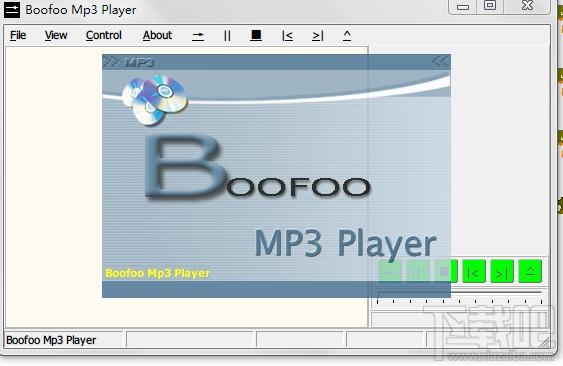Click the green next track button
Viewport: 563px width, 366px height.
[502, 271]
